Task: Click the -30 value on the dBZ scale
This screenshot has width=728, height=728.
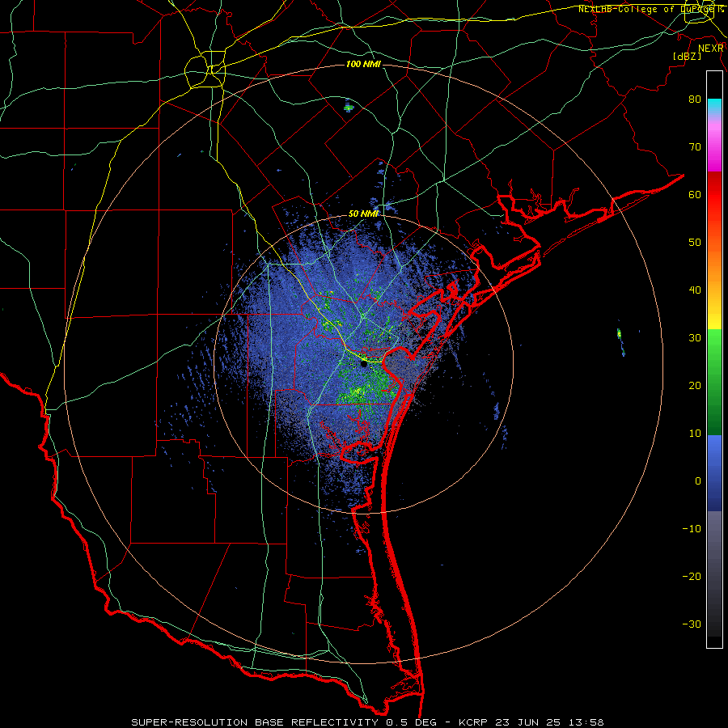Action: 692,624
